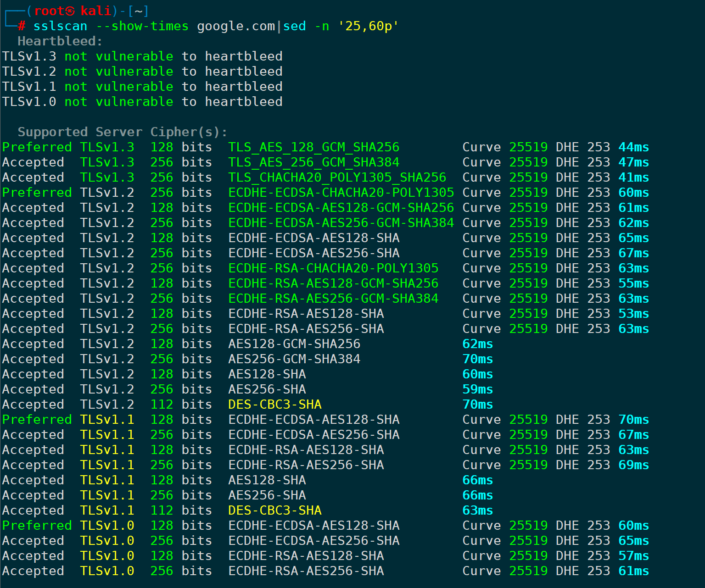Image resolution: width=705 pixels, height=588 pixels.
Task: Click 'Preferred' in the TLSv1.0 row
Action: click(x=37, y=526)
